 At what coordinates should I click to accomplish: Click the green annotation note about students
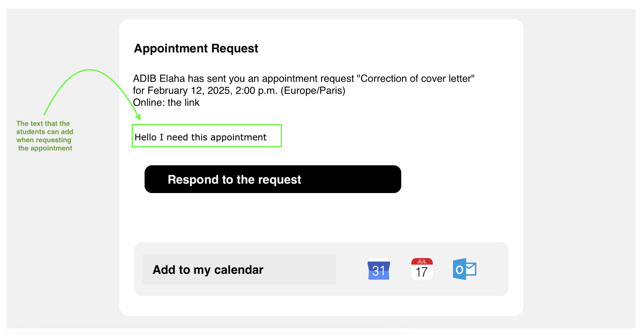[x=45, y=136]
